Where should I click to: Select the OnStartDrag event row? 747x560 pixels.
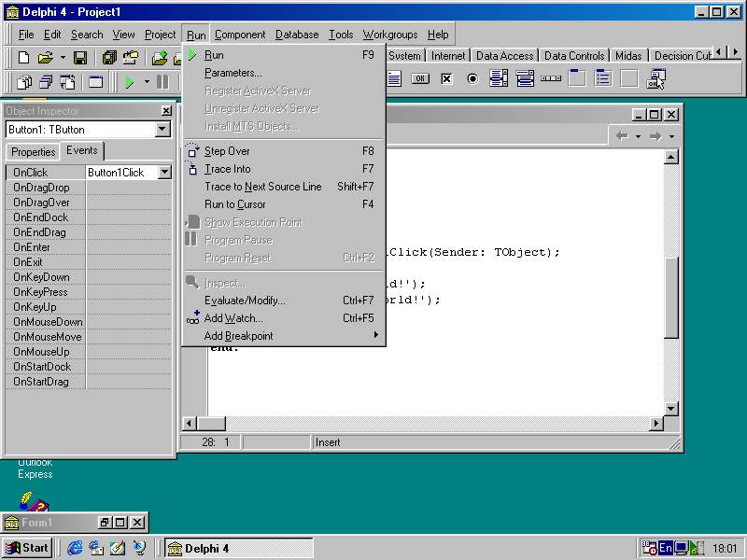89,382
